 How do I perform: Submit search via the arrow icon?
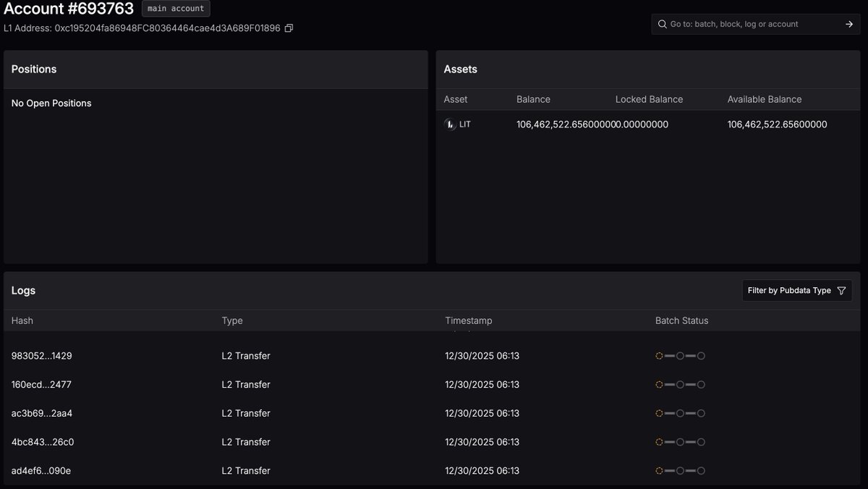point(849,23)
